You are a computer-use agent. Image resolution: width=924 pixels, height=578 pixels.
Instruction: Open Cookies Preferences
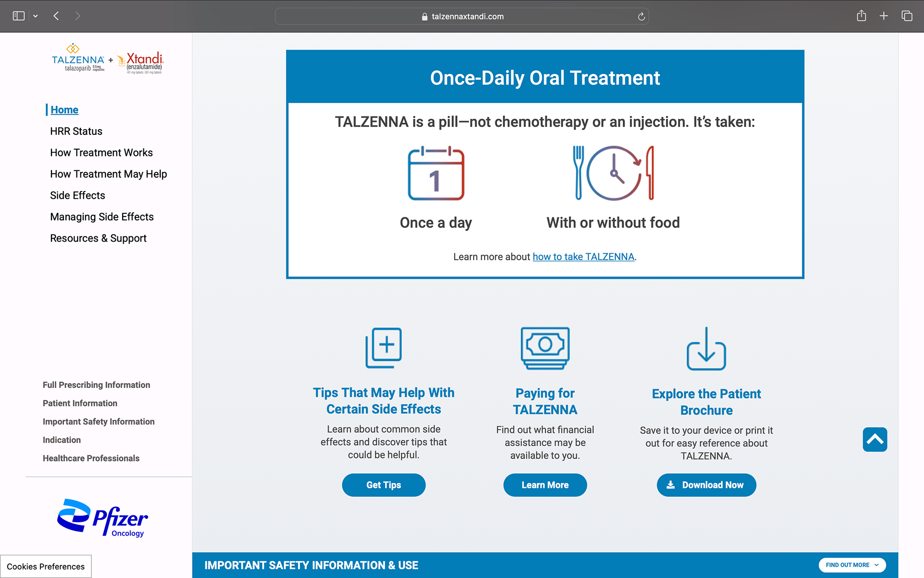[46, 566]
